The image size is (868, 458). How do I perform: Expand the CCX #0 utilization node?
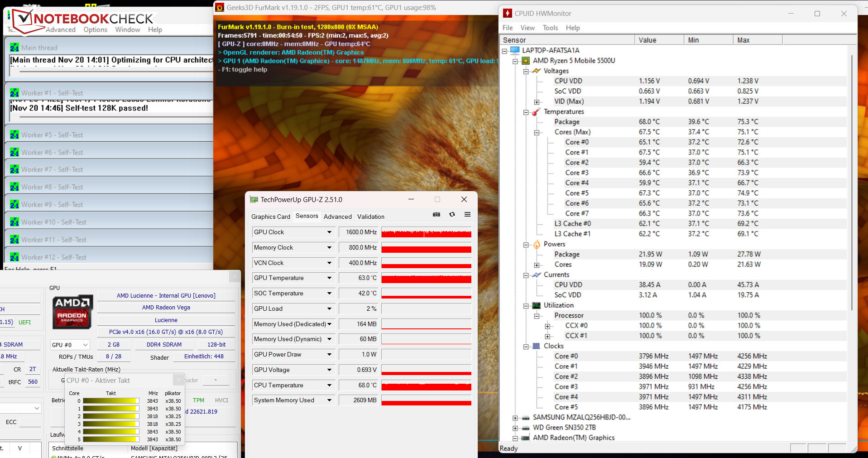point(547,326)
